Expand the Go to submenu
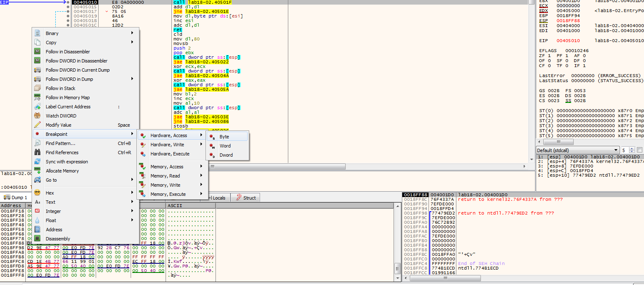 point(85,180)
